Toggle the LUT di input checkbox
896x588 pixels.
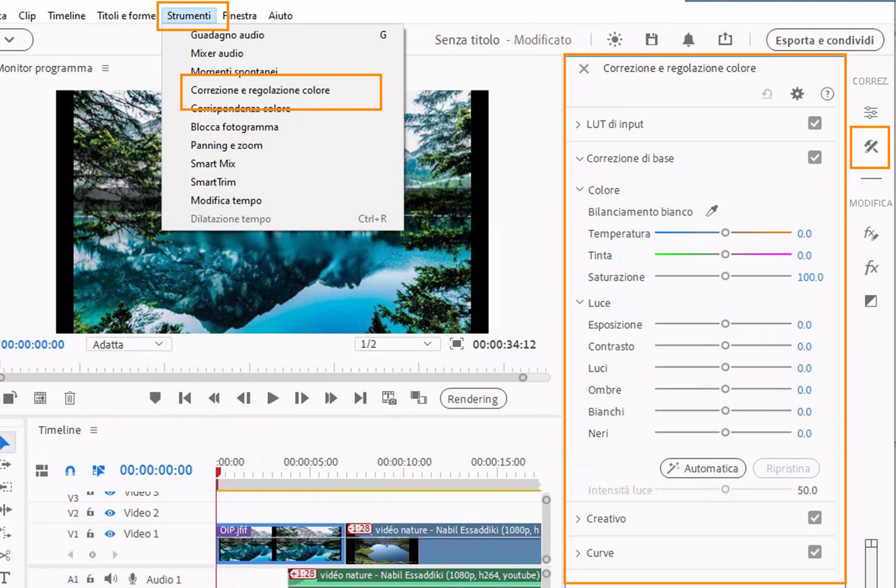click(x=815, y=123)
